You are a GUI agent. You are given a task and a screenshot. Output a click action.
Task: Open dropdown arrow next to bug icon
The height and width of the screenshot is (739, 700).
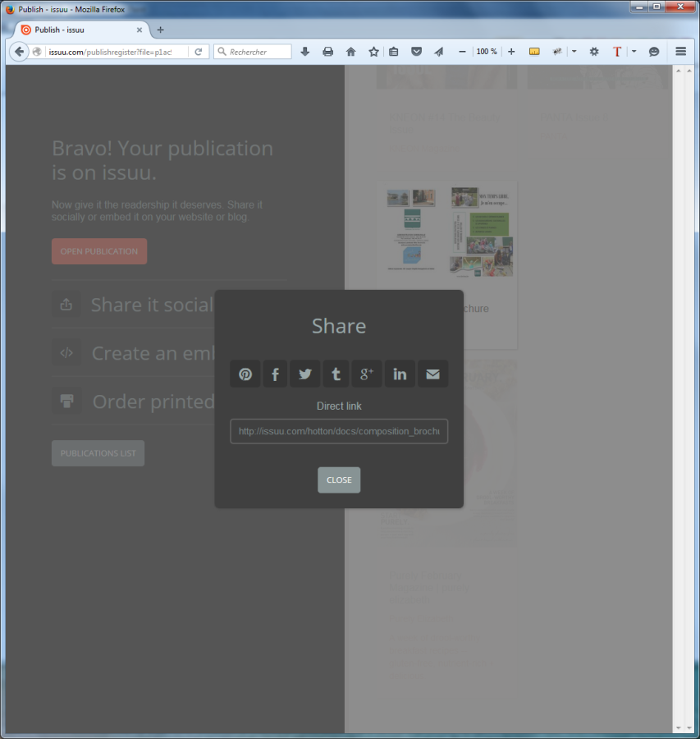coord(574,52)
